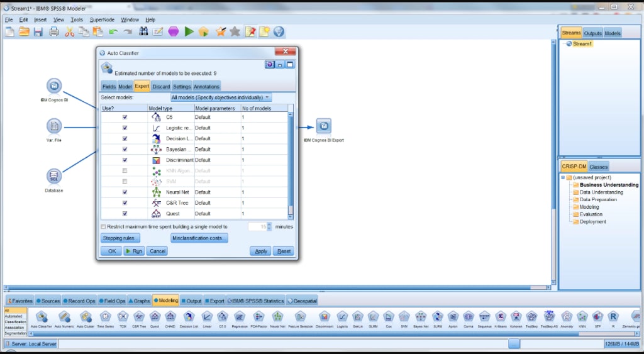Click the Print toolbar icon
The width and height of the screenshot is (644, 354).
(54, 31)
